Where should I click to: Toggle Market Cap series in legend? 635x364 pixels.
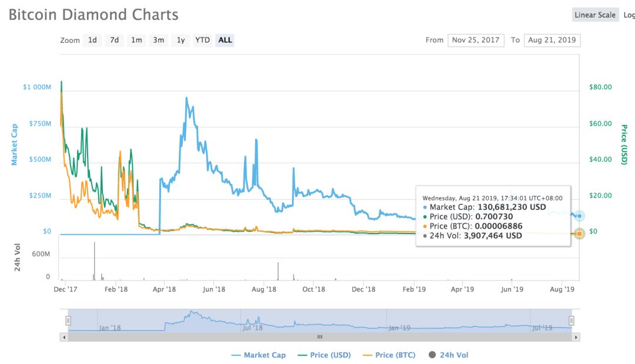258,355
